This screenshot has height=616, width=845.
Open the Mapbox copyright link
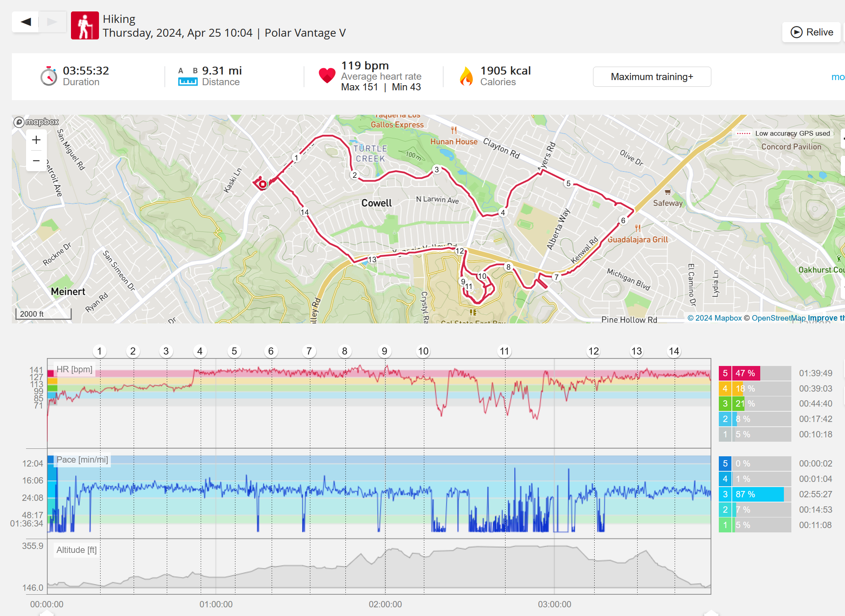(714, 318)
